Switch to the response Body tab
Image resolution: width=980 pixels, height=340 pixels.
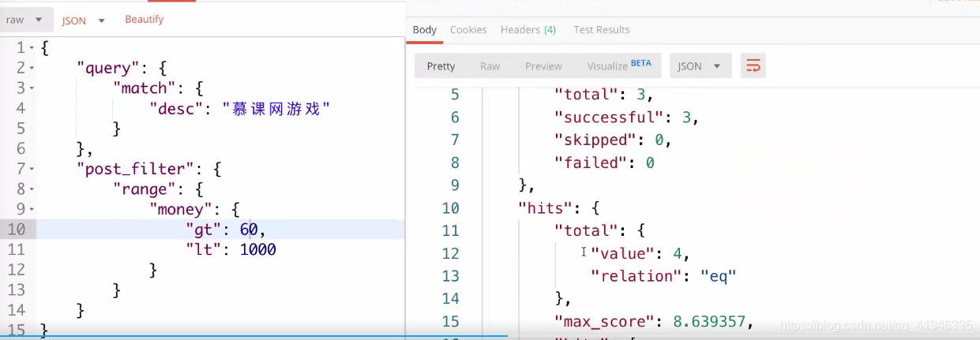click(x=424, y=30)
